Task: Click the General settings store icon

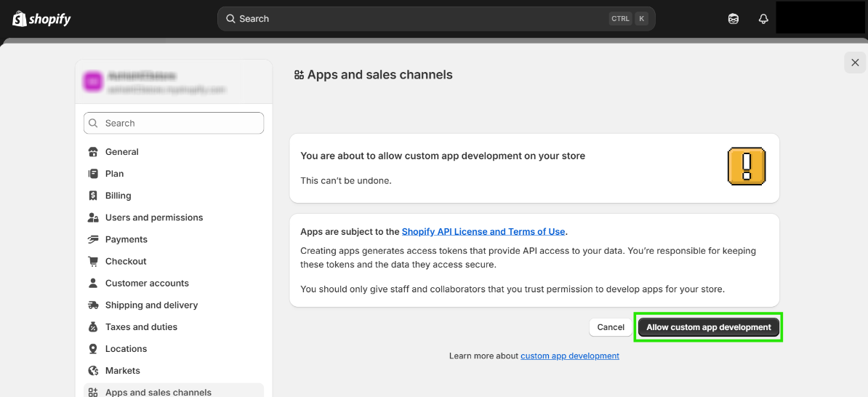Action: 93,152
